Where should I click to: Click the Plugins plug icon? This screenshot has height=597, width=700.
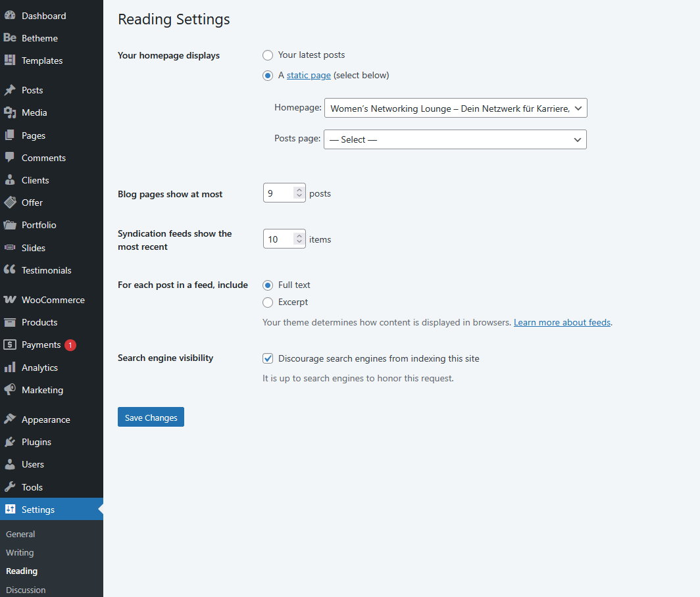(10, 442)
